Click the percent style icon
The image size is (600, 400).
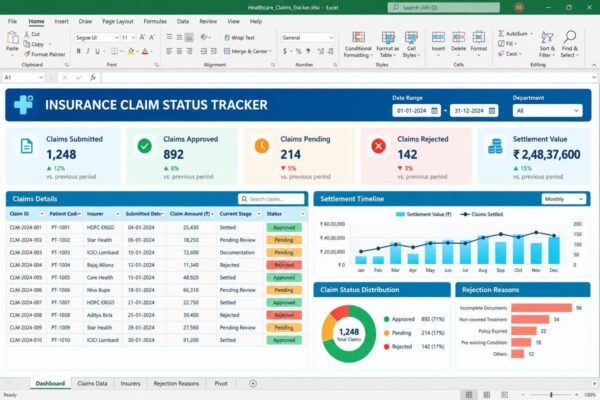coord(298,51)
